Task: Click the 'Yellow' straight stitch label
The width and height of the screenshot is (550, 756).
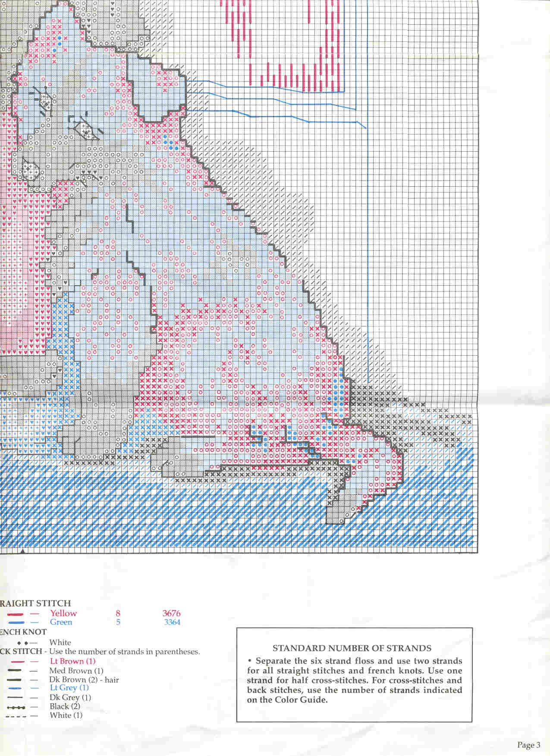Action: click(63, 613)
